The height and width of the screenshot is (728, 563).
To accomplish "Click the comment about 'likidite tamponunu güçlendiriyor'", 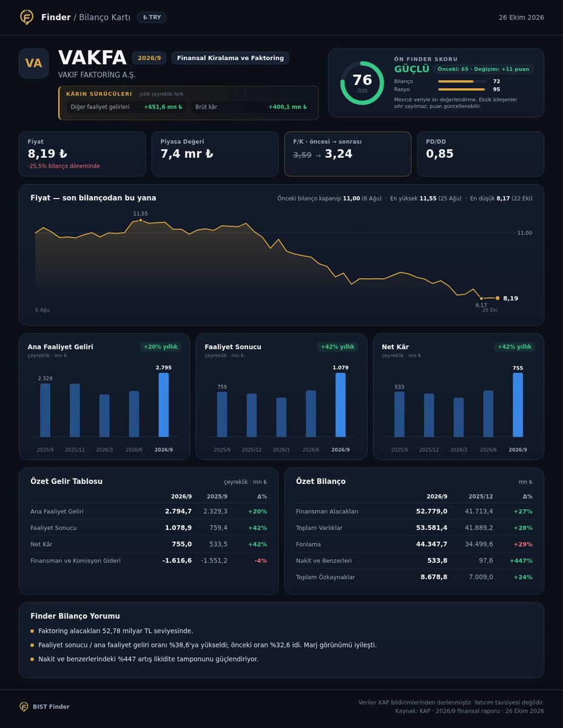I will tap(149, 659).
